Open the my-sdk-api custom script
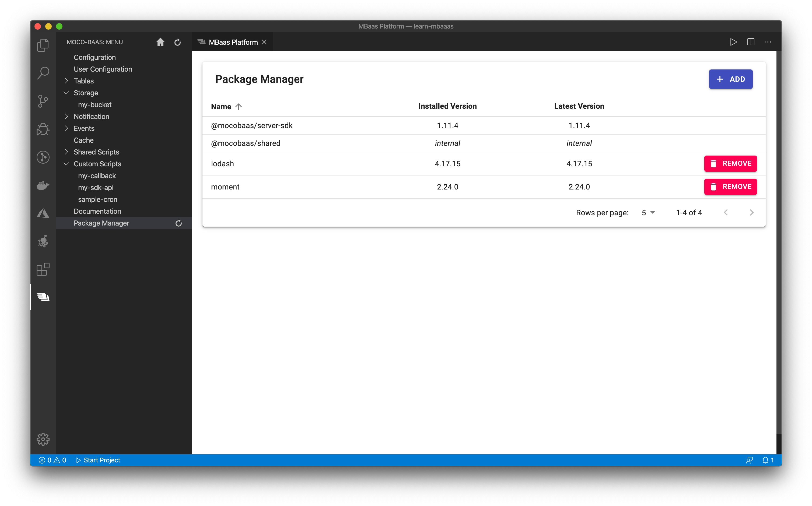 [96, 187]
